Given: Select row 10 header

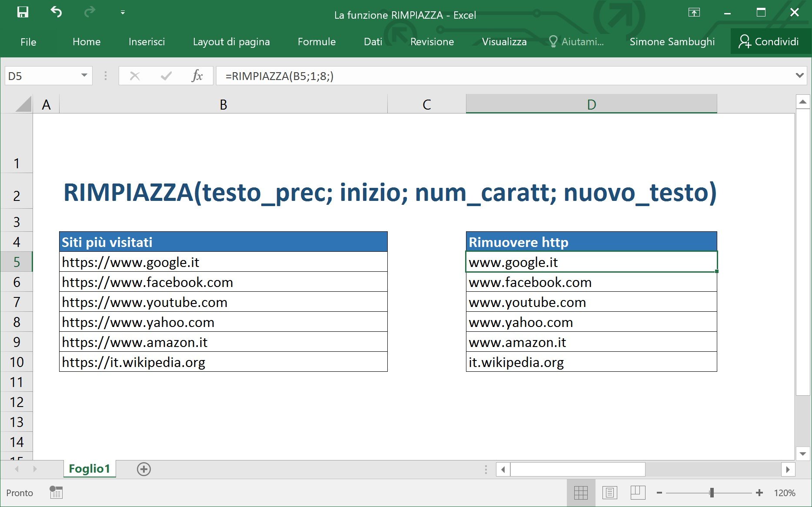Looking at the screenshot, I should pyautogui.click(x=17, y=362).
